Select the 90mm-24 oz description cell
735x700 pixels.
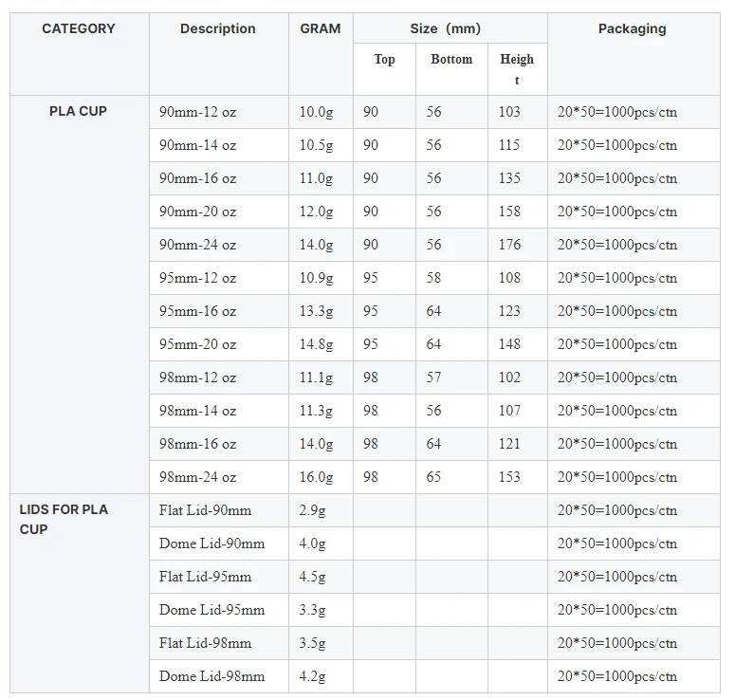tap(198, 245)
